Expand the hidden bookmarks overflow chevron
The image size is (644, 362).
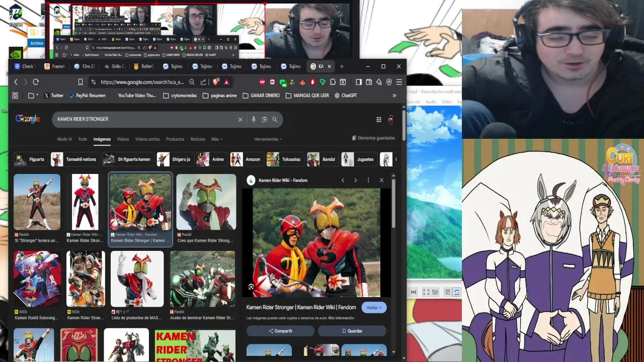click(394, 96)
